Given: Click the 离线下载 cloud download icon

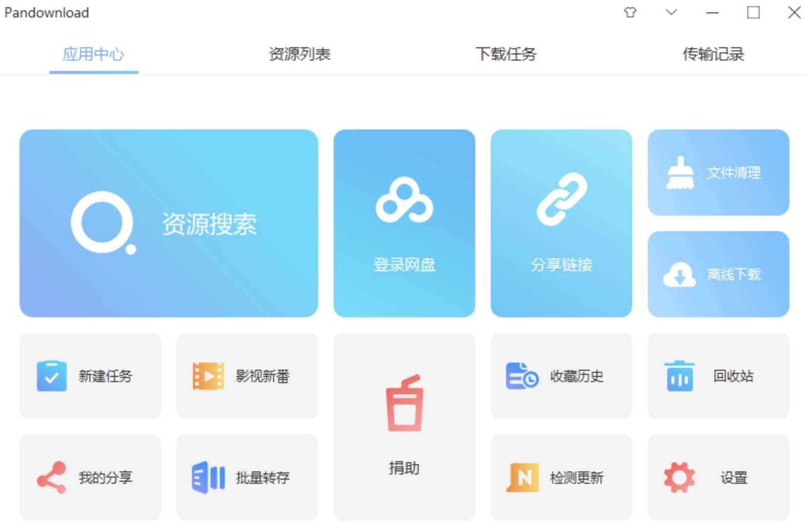Looking at the screenshot, I should click(680, 274).
